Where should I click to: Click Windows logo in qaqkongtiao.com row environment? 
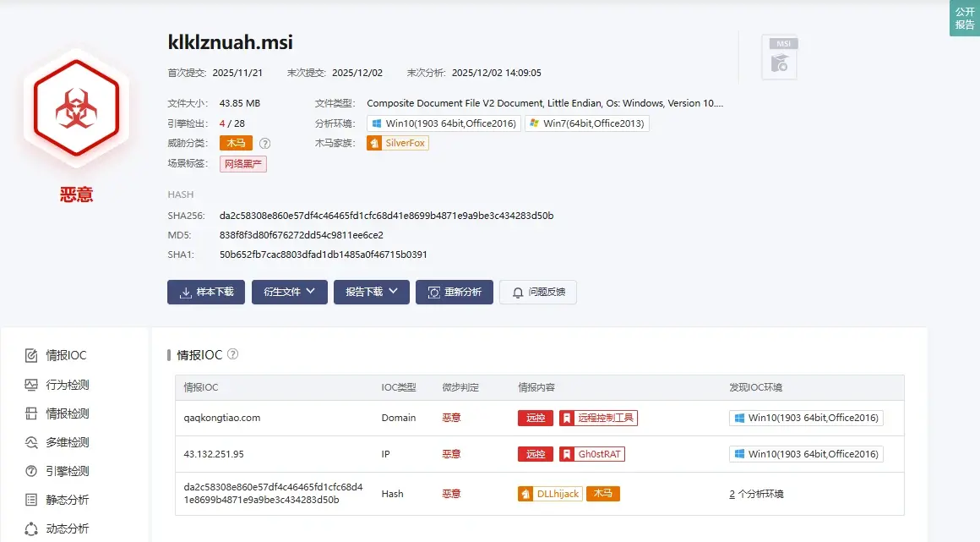click(x=739, y=418)
